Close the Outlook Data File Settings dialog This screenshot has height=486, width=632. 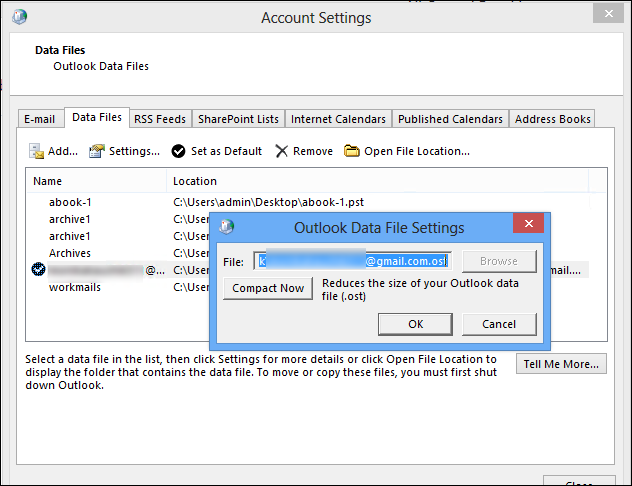click(528, 223)
